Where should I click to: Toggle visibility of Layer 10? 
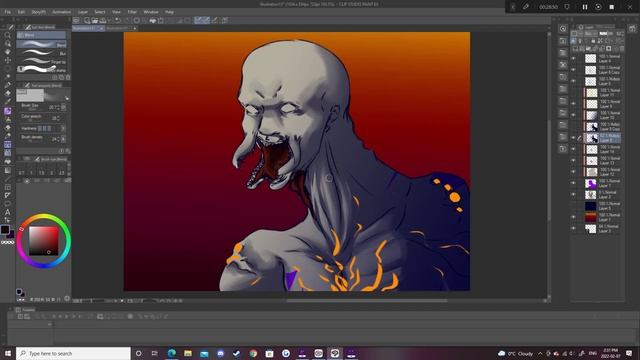573,116
